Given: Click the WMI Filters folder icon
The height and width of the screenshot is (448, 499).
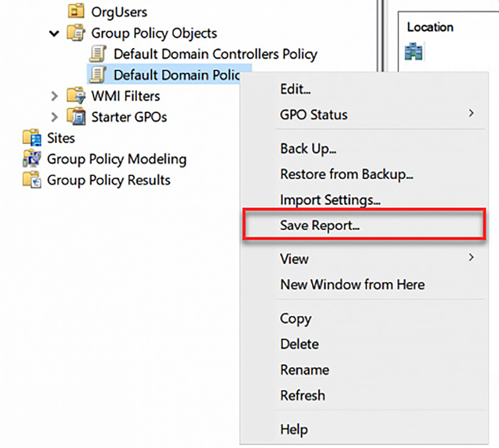Looking at the screenshot, I should point(76,96).
